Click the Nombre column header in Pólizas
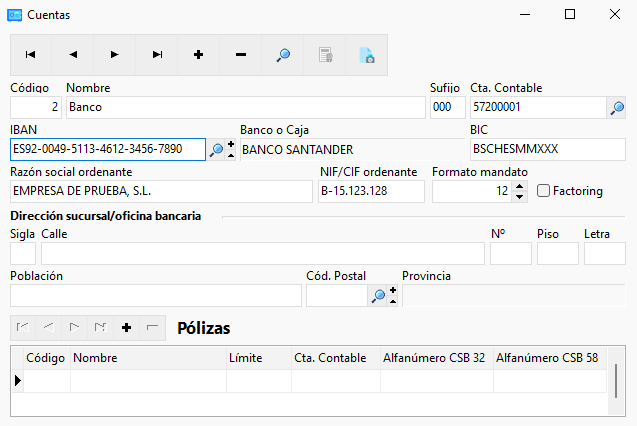This screenshot has height=426, width=637. [148, 358]
